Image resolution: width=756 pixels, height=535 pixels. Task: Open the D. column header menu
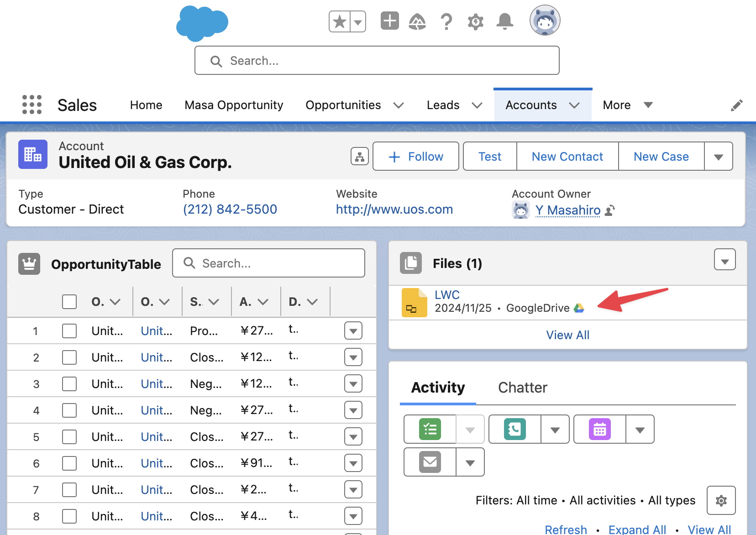312,302
